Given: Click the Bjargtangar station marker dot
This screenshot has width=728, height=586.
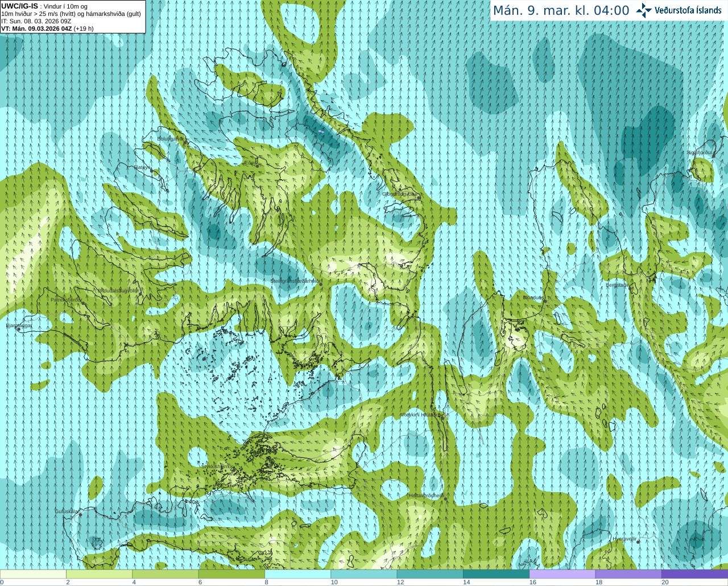Looking at the screenshot, I should pyautogui.click(x=19, y=329).
